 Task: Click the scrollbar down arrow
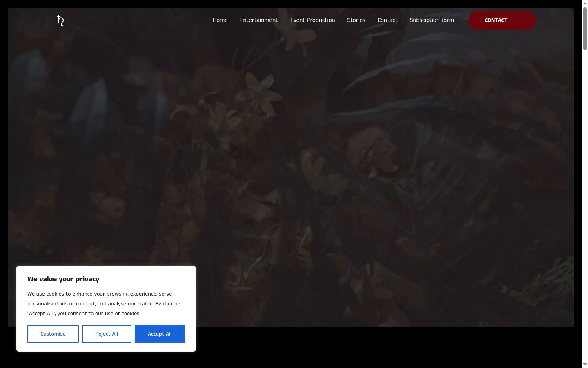tap(585, 364)
